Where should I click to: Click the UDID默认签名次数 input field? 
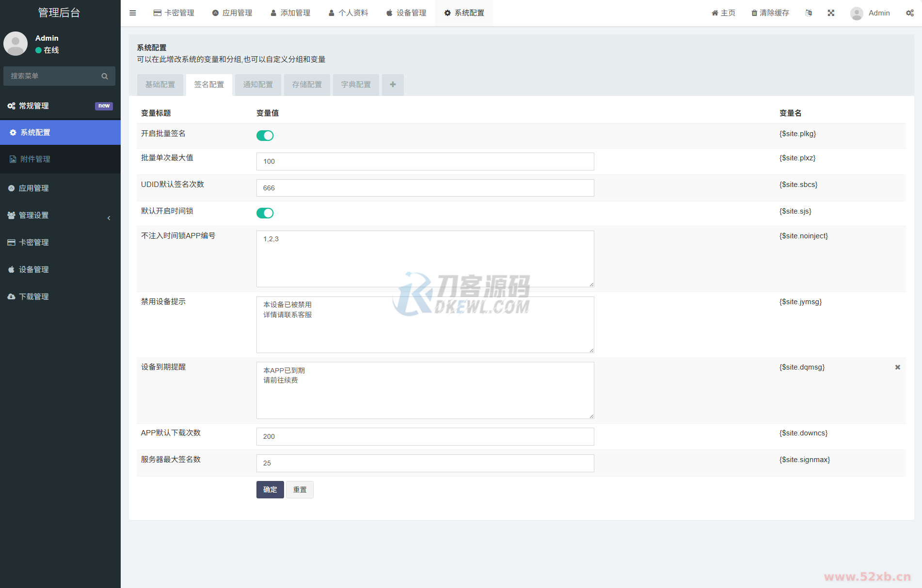coord(425,188)
